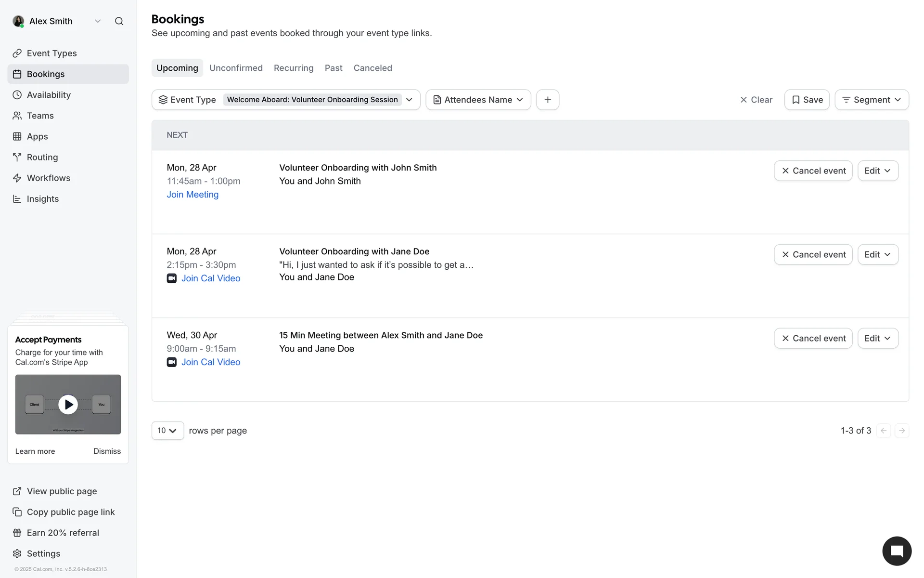The image size is (924, 578).
Task: Go to Workflows in the sidebar
Action: click(48, 178)
